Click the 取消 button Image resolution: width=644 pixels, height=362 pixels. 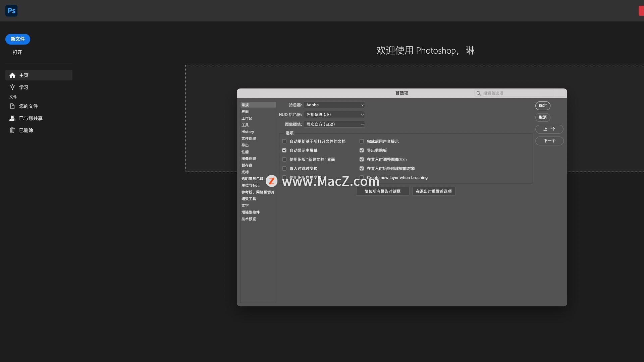[x=543, y=117]
